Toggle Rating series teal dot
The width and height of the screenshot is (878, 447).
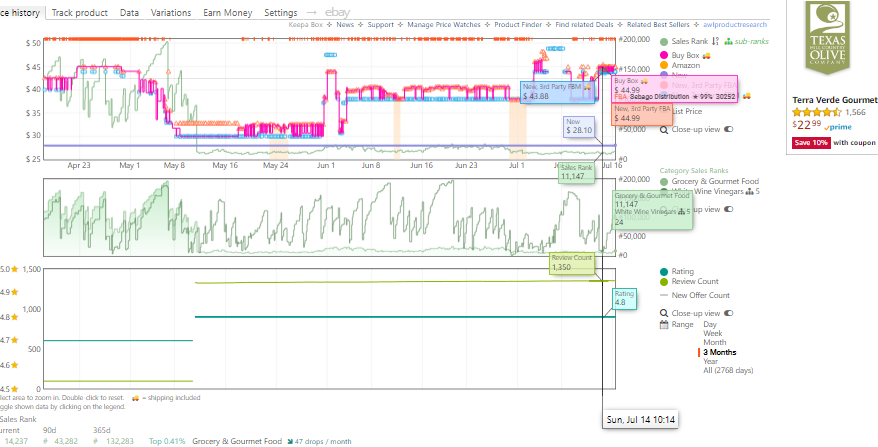(664, 272)
